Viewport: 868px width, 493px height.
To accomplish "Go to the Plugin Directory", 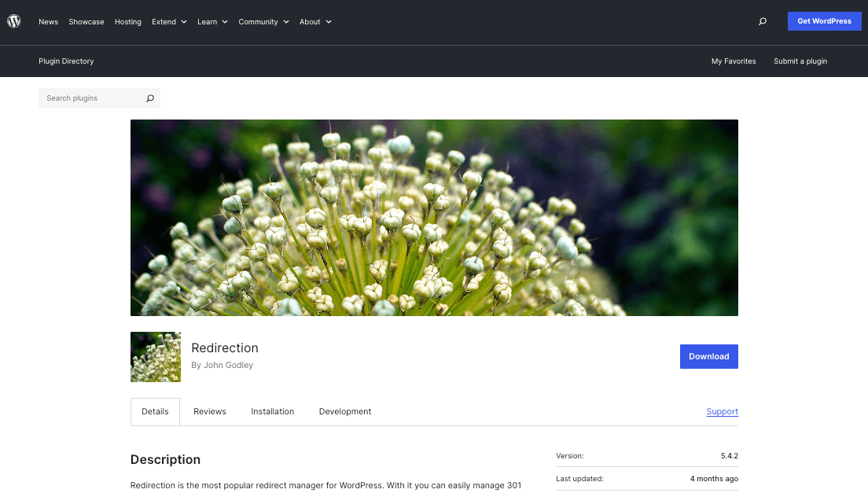I will (x=66, y=61).
